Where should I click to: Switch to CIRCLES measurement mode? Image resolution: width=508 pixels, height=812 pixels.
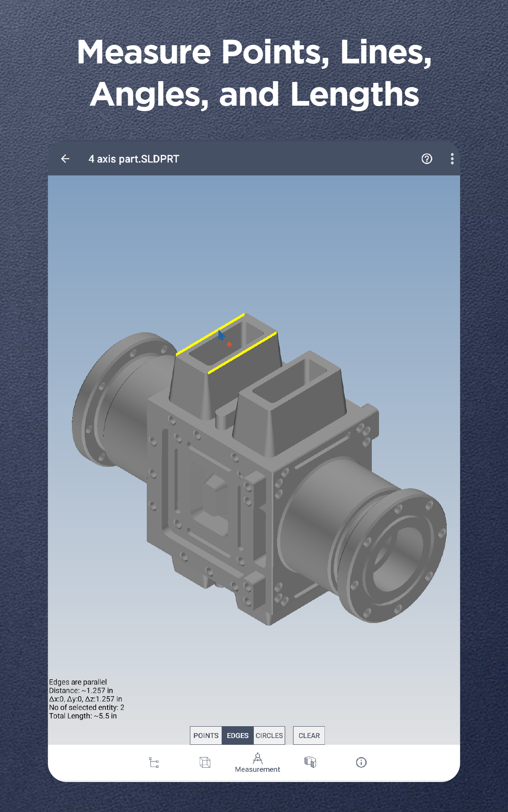pyautogui.click(x=269, y=735)
